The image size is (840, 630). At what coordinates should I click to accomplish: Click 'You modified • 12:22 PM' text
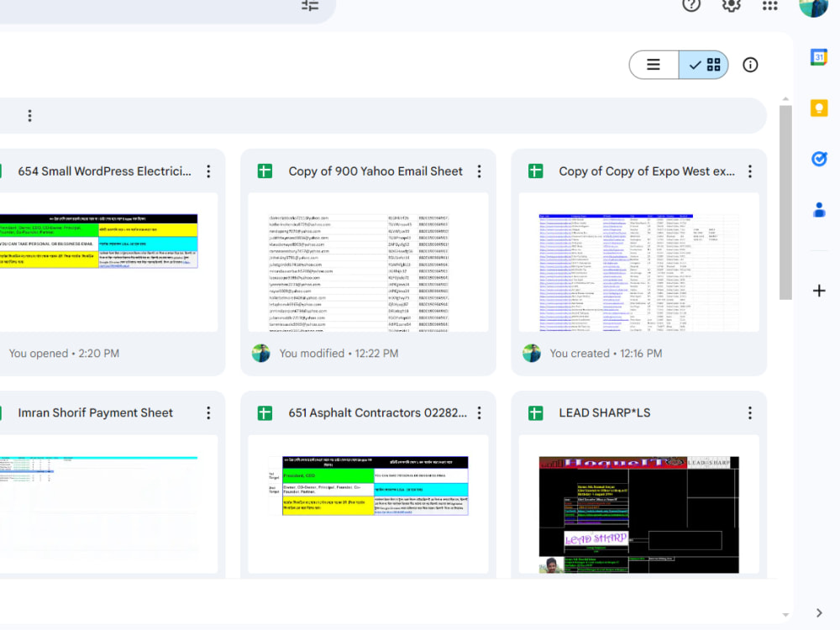tap(339, 354)
